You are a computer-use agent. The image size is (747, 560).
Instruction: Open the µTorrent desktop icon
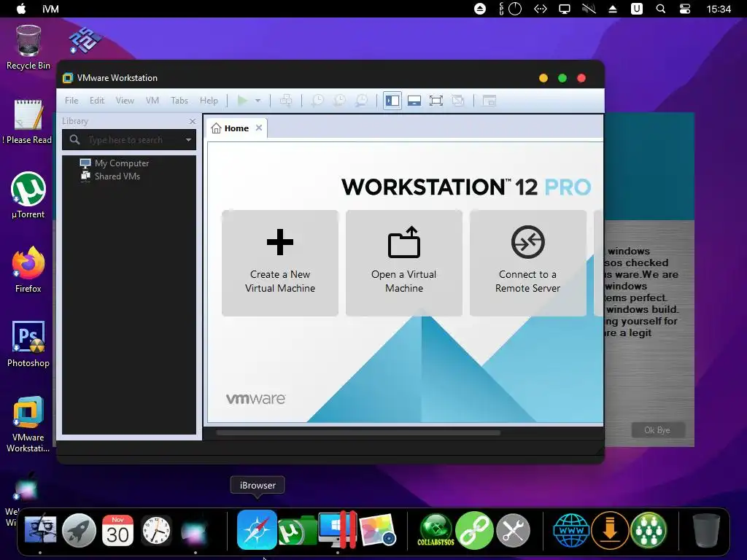point(28,195)
